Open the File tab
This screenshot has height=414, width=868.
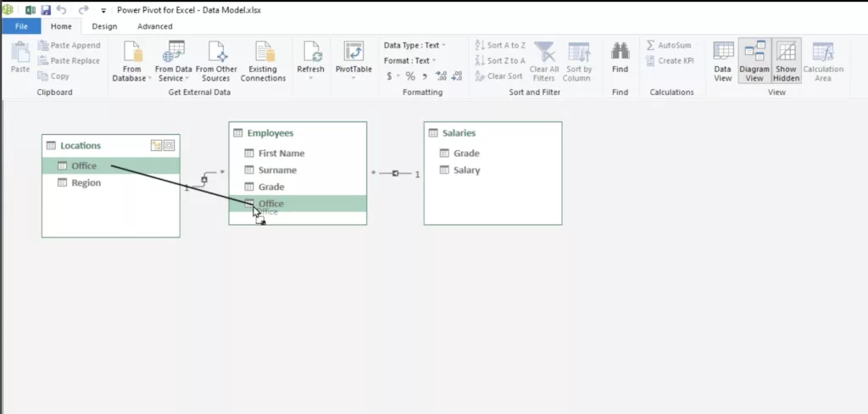(x=21, y=26)
